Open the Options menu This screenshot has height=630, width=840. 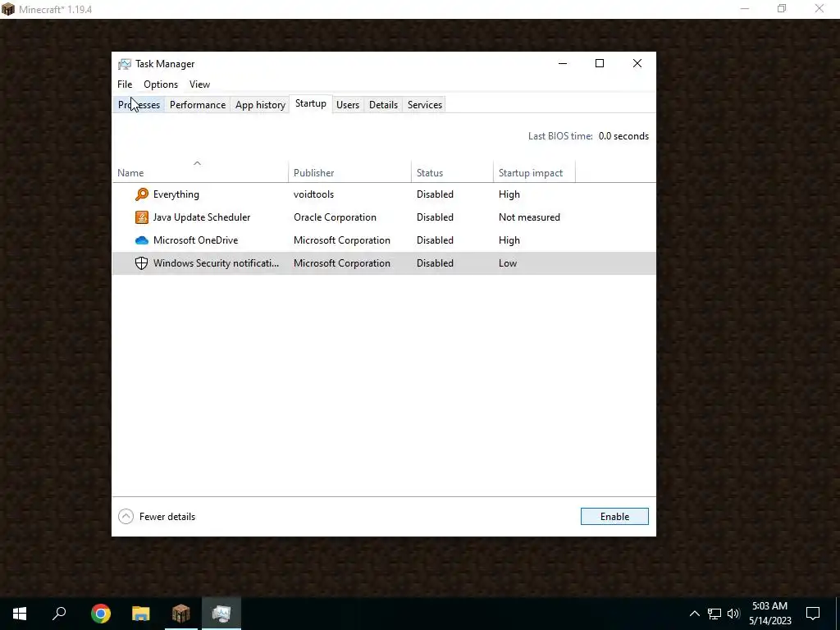(161, 84)
